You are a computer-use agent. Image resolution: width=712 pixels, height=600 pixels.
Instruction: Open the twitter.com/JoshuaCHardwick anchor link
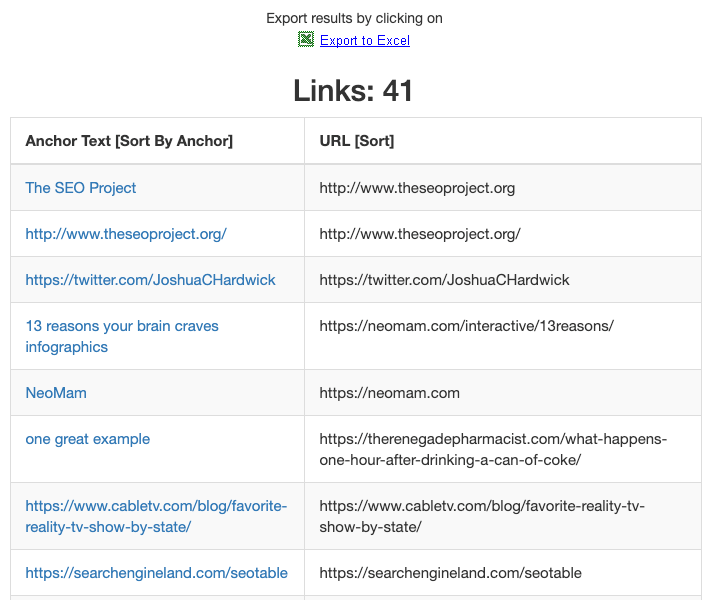click(x=150, y=280)
